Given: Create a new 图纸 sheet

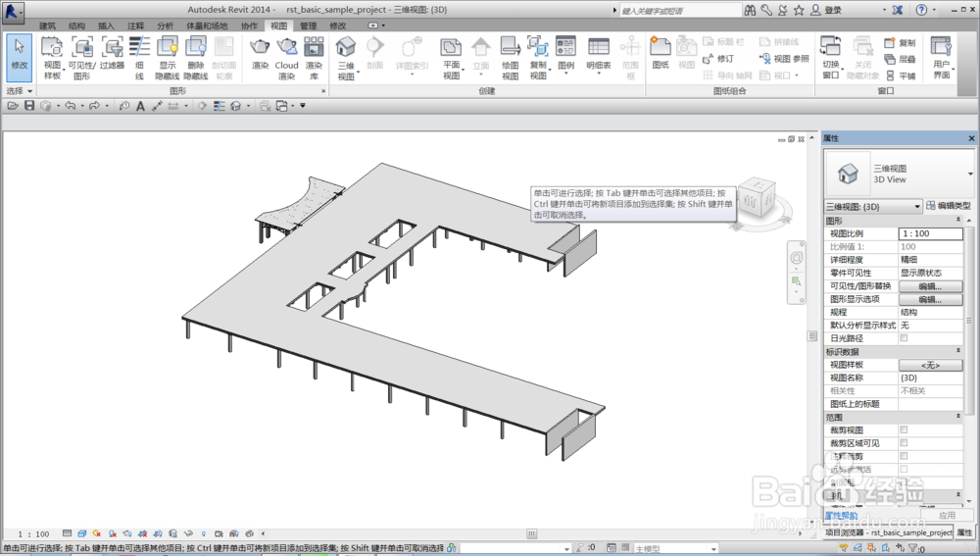Looking at the screenshot, I should pyautogui.click(x=661, y=53).
